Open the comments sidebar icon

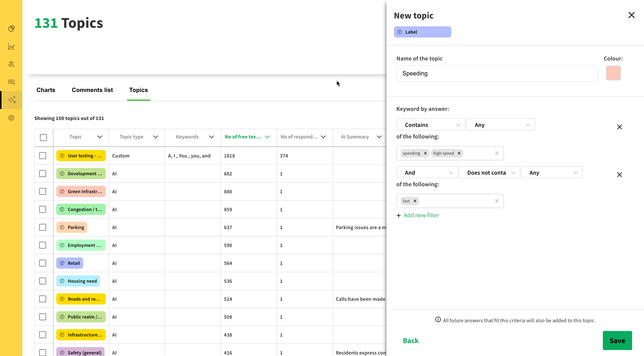click(x=11, y=82)
